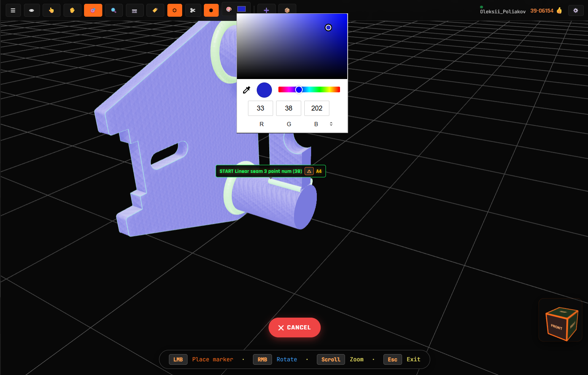Toggle the solid hexagon tool

point(211,10)
